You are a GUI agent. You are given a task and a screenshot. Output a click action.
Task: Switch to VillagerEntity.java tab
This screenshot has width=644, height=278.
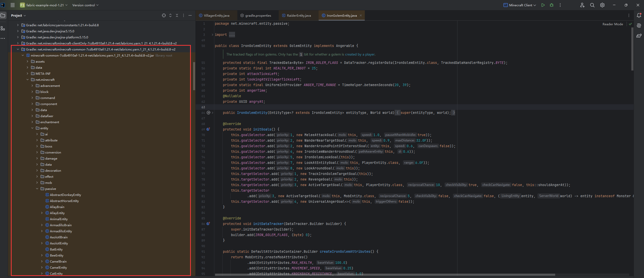216,16
